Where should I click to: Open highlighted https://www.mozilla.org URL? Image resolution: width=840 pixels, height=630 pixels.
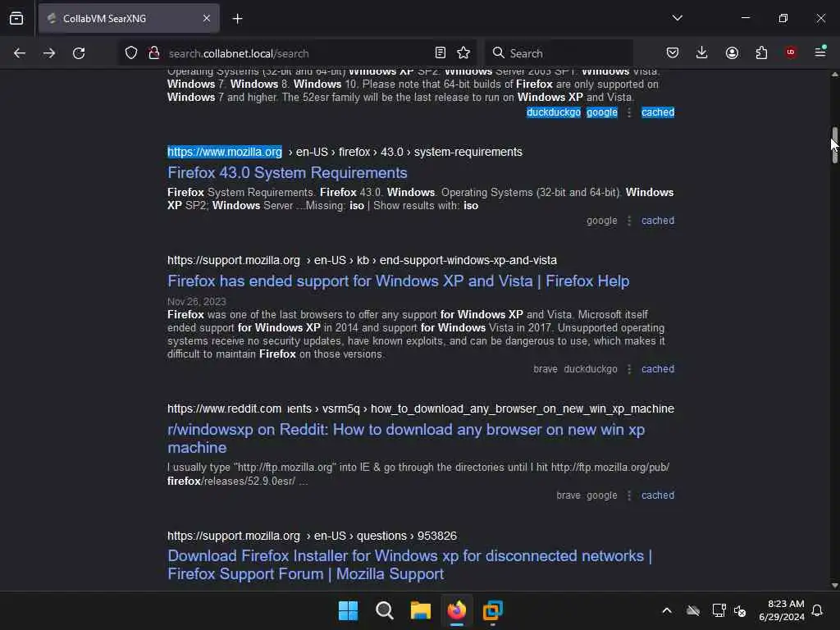[x=225, y=152]
